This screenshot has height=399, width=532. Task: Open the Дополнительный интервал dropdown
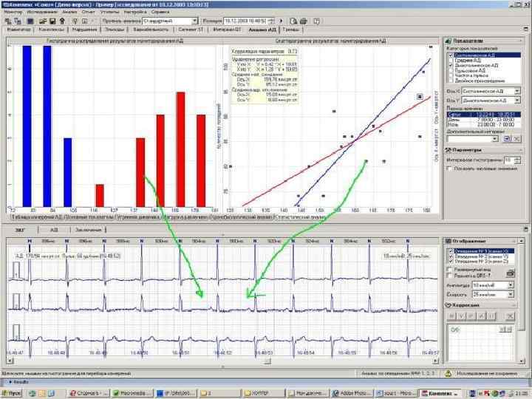495,139
